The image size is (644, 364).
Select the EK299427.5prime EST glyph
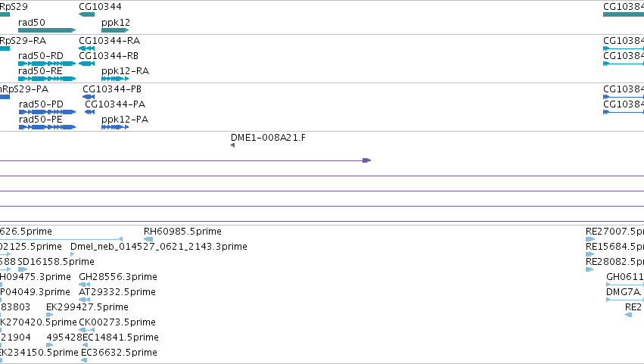[x=50, y=315]
